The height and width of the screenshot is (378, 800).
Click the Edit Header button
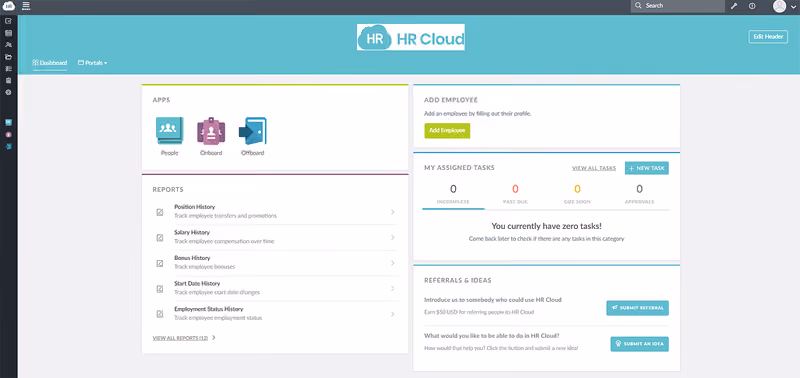point(768,37)
